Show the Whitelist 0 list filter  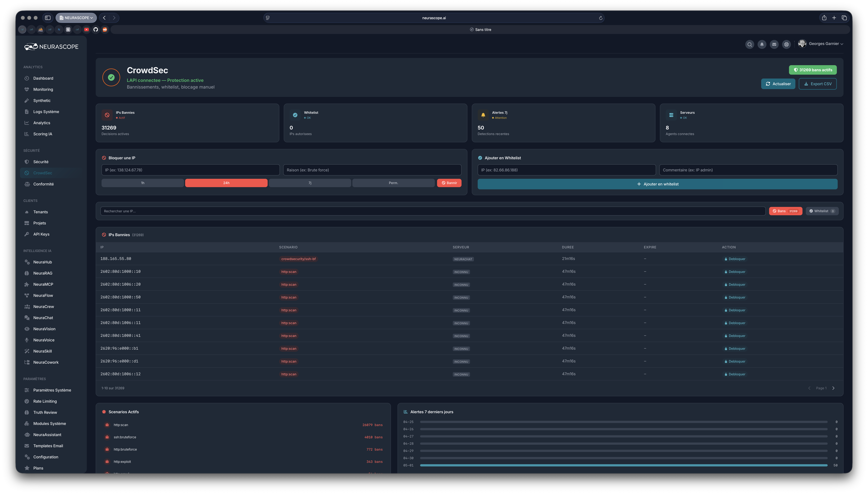(x=822, y=211)
